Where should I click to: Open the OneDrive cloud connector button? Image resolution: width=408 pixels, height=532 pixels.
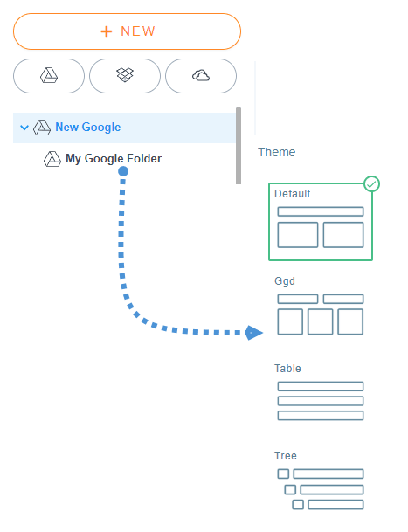coord(201,76)
